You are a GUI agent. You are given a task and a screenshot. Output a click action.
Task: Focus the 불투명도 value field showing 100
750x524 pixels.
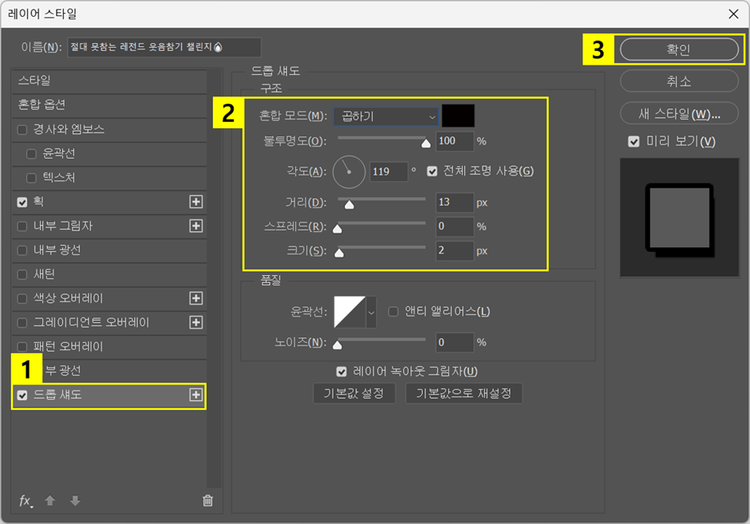[x=454, y=141]
